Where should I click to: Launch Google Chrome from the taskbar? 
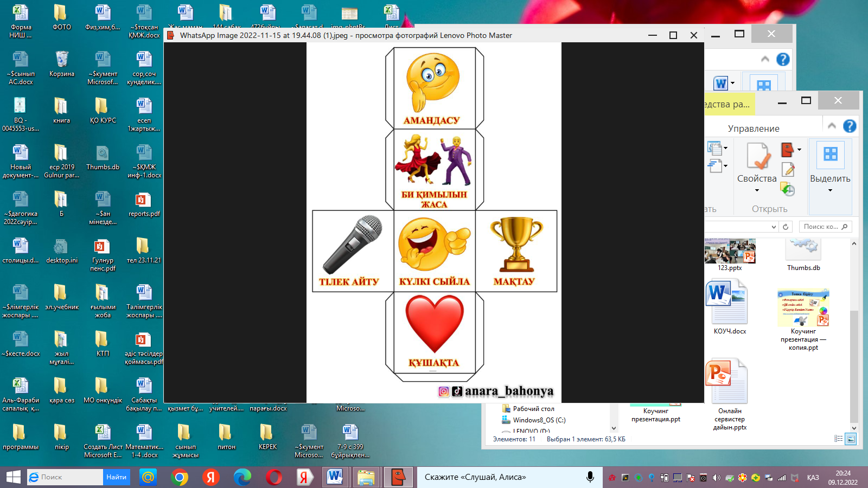click(x=180, y=477)
